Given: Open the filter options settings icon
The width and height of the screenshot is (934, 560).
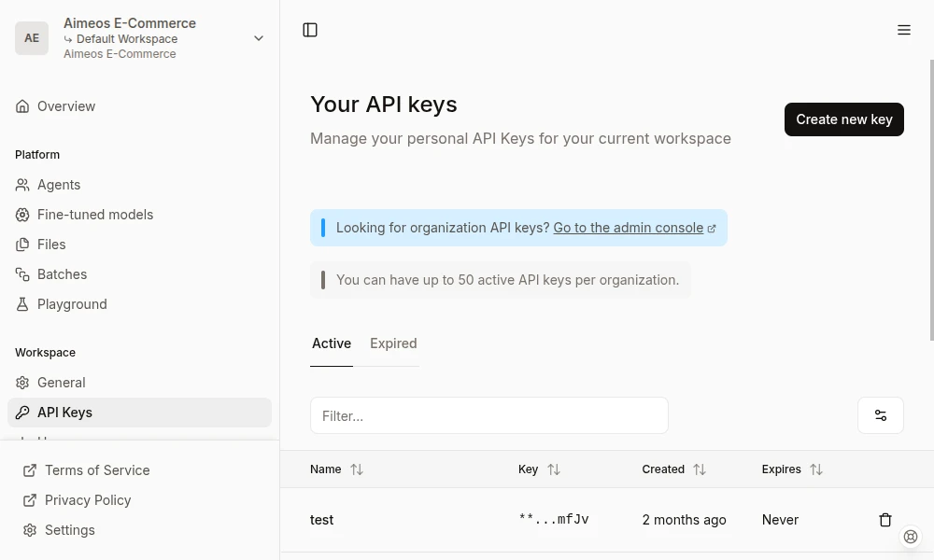Looking at the screenshot, I should (x=880, y=415).
